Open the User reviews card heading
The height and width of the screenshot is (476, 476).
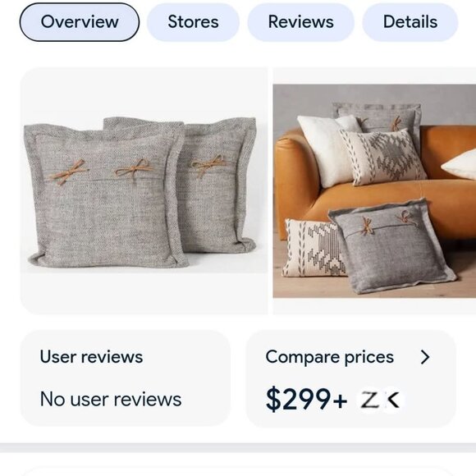[91, 357]
